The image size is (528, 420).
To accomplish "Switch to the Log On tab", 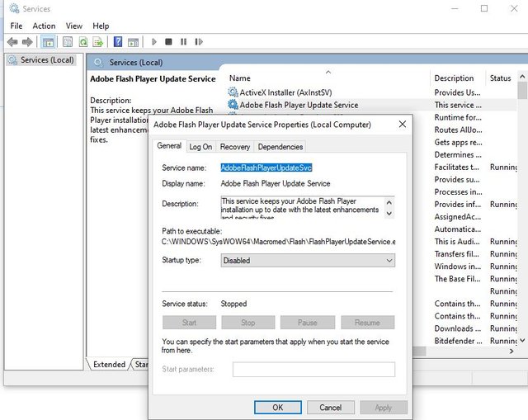I will 200,147.
